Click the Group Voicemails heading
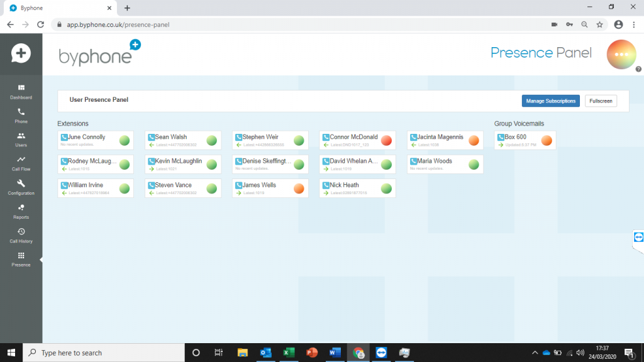This screenshot has width=644, height=362. click(x=519, y=124)
